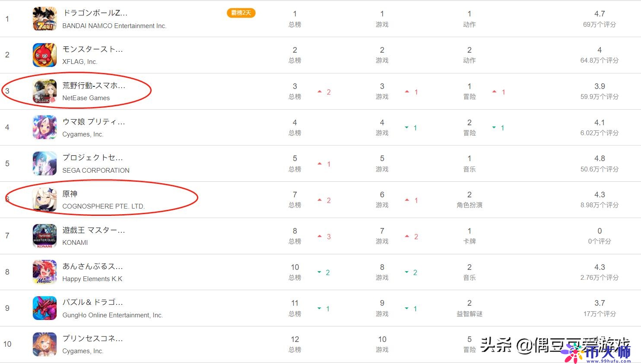Viewport: 641px width, 364px height.
Task: Open the Ensemble Stars Music icon
Action: point(44,272)
